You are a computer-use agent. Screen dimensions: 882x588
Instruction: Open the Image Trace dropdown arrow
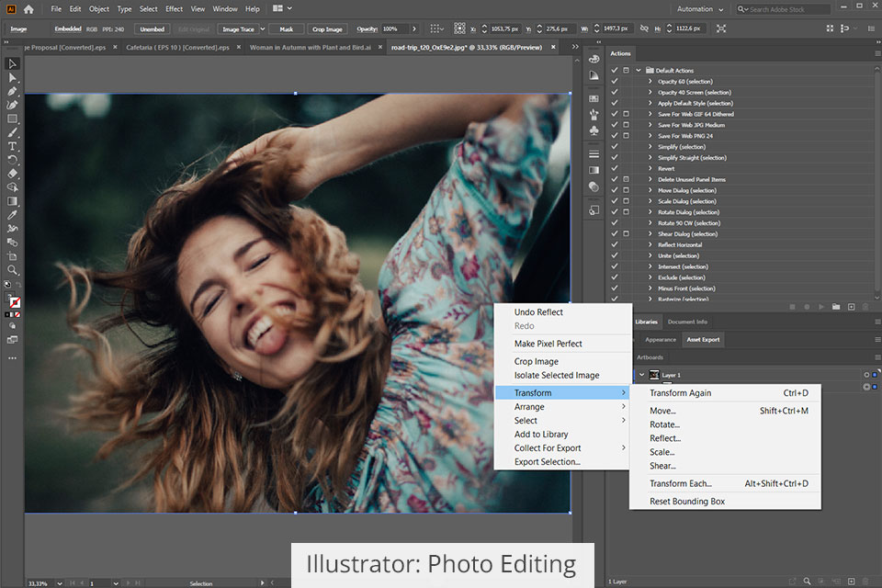tap(262, 28)
